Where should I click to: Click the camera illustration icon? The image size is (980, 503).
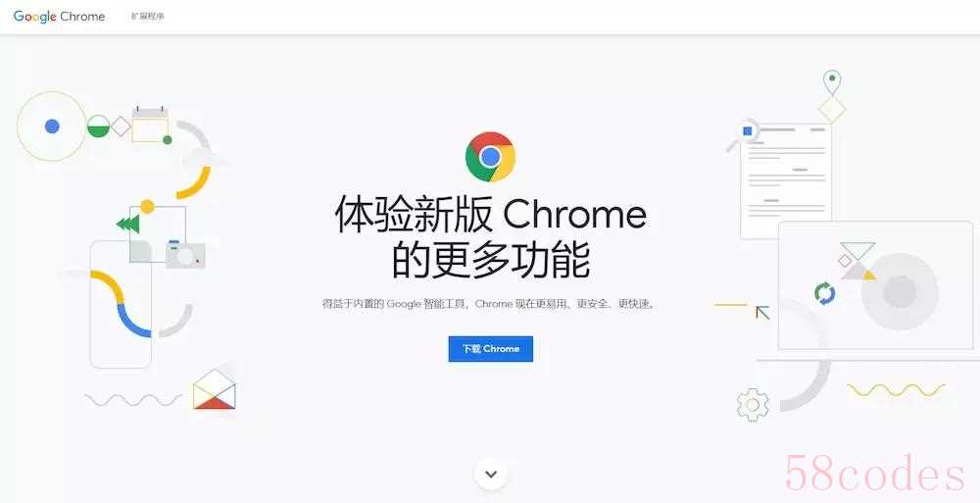click(x=185, y=255)
